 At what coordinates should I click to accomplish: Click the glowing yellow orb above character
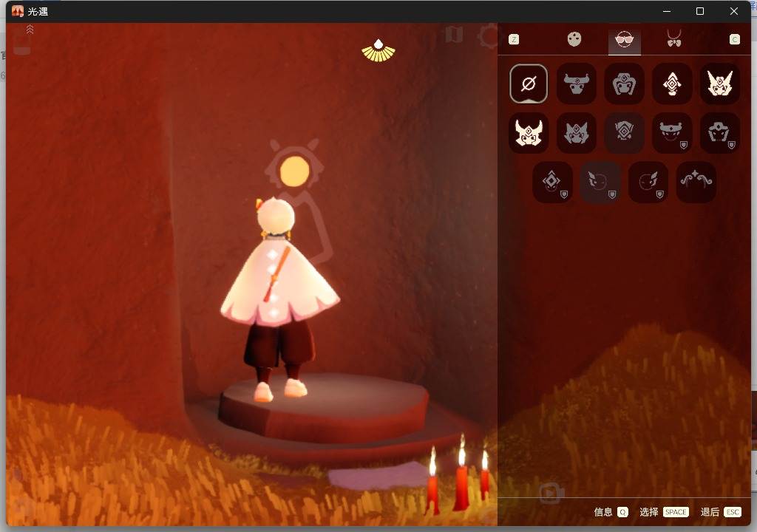294,171
